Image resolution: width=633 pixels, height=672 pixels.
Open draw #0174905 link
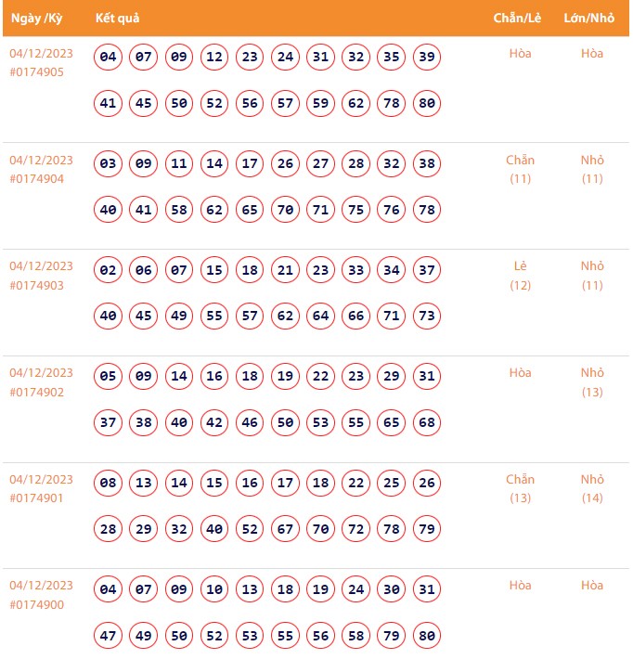pos(37,72)
